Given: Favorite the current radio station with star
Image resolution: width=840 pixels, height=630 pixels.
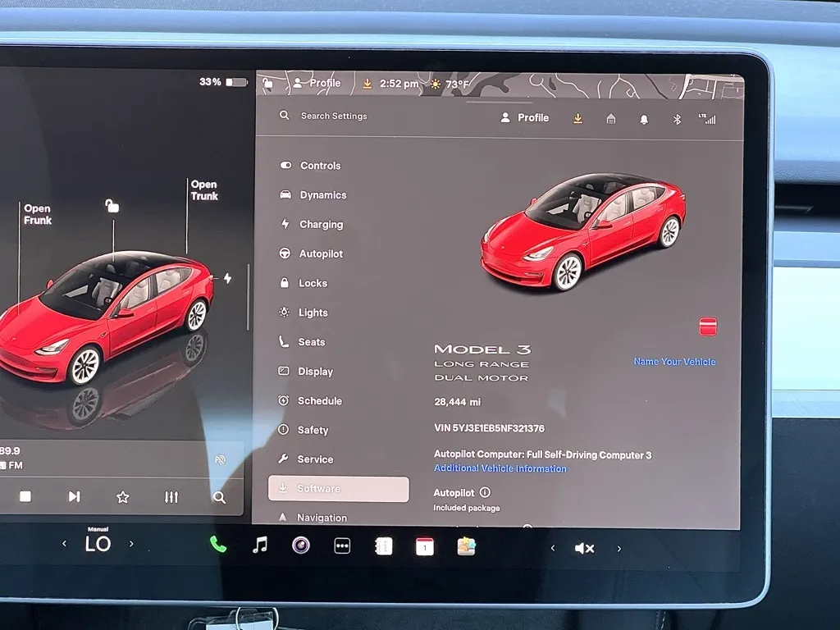Looking at the screenshot, I should (122, 496).
